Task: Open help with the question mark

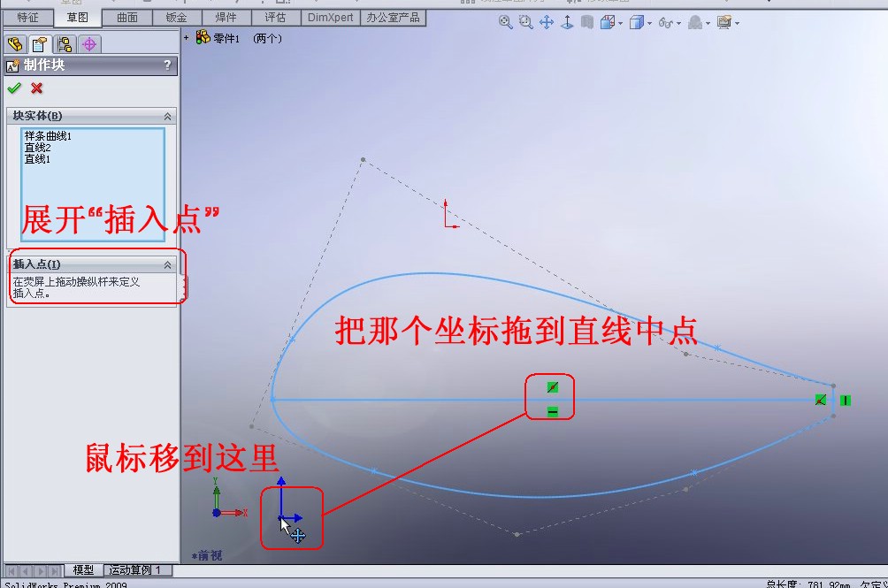Action: tap(167, 65)
